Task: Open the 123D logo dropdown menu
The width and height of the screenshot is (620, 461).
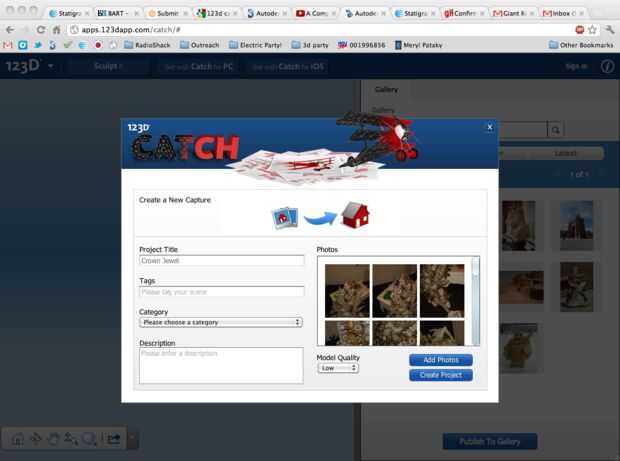Action: [51, 66]
